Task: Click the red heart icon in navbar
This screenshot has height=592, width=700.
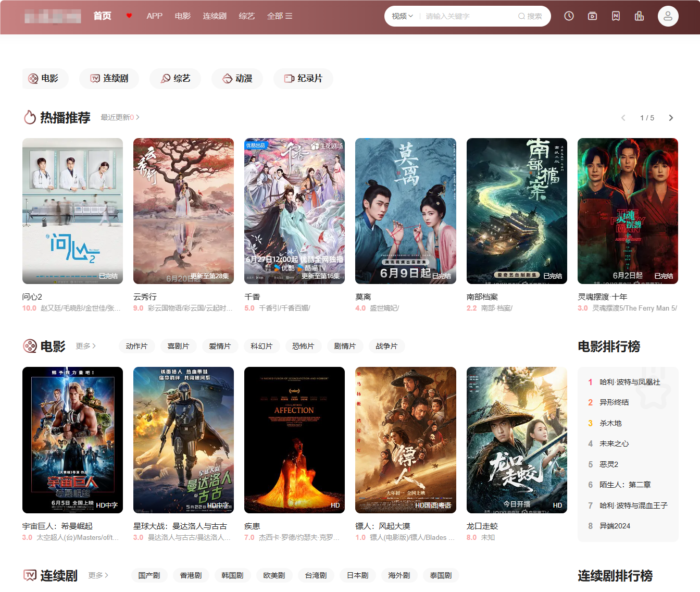Action: tap(129, 16)
